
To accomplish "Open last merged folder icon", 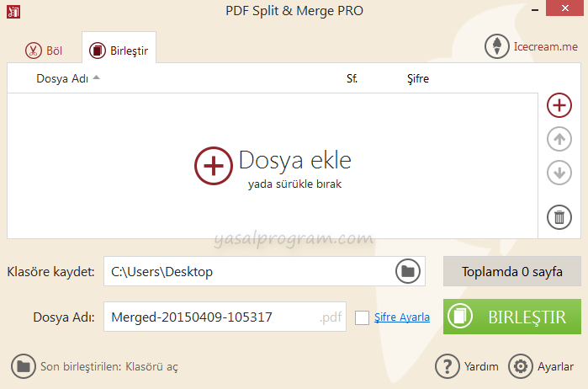I will [23, 366].
